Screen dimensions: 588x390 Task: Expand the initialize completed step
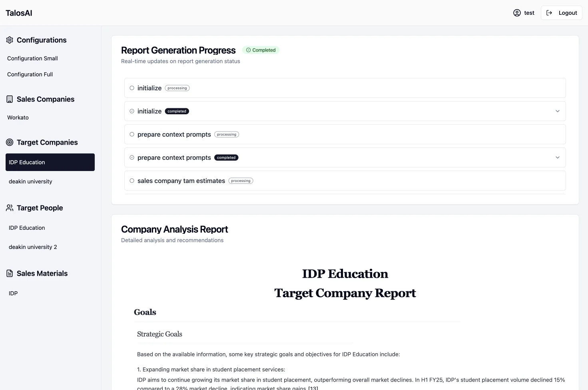point(558,111)
